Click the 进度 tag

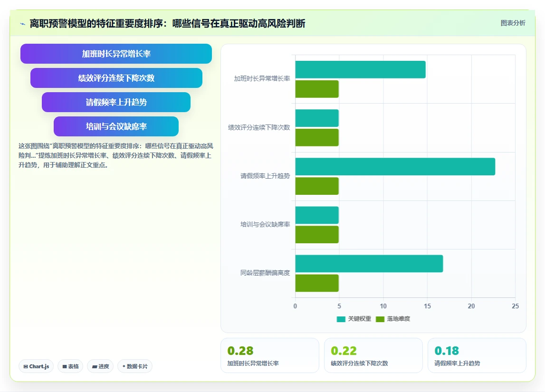[100, 366]
